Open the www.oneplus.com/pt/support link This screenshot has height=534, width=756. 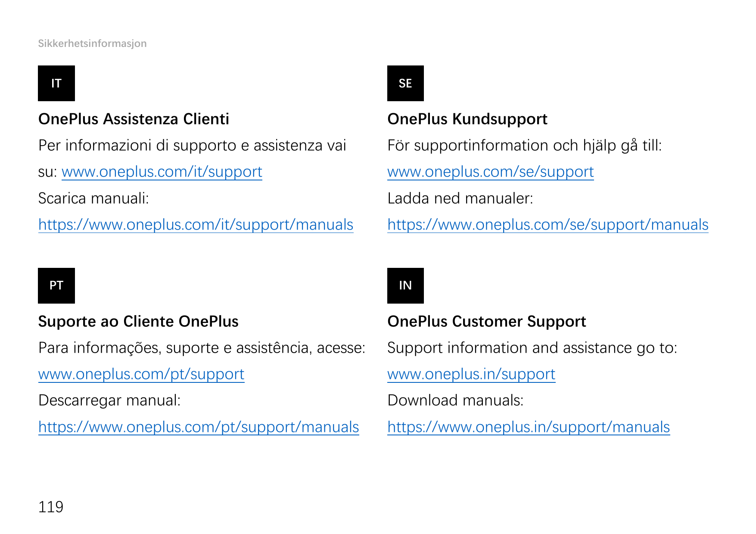click(x=141, y=374)
